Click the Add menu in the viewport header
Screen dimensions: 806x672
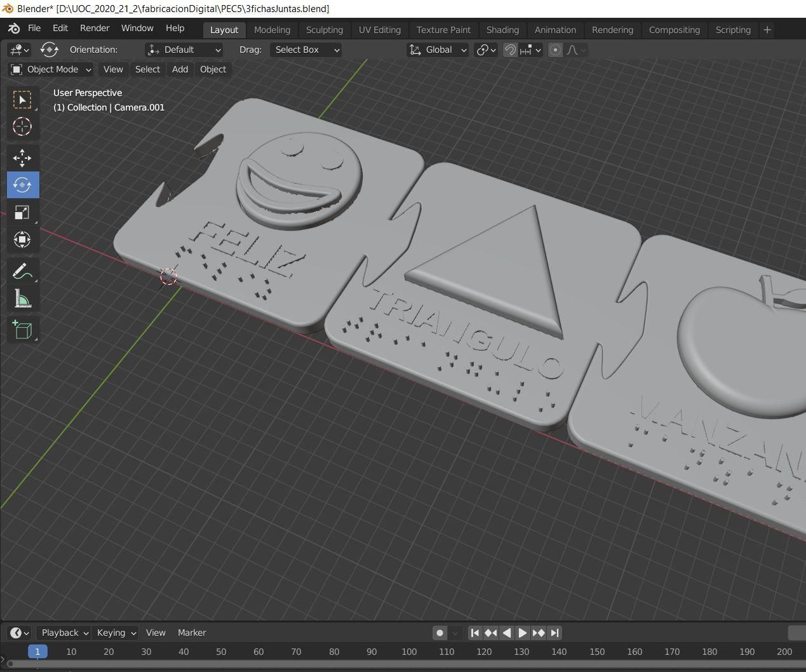179,69
